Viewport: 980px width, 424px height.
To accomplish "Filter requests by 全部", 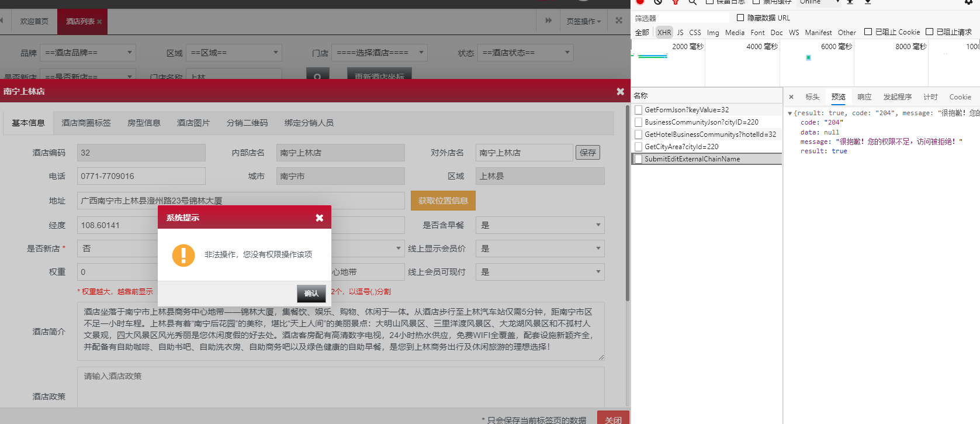I will pyautogui.click(x=642, y=32).
